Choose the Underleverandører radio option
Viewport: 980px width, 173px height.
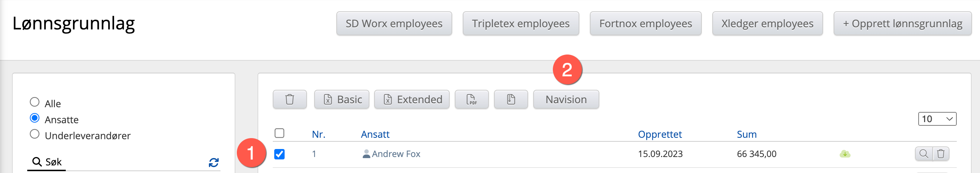point(35,134)
